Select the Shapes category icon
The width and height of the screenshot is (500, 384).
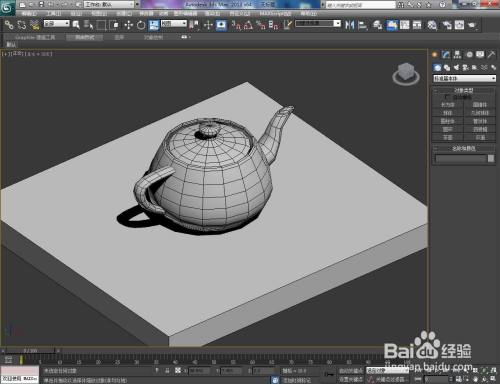[x=447, y=68]
